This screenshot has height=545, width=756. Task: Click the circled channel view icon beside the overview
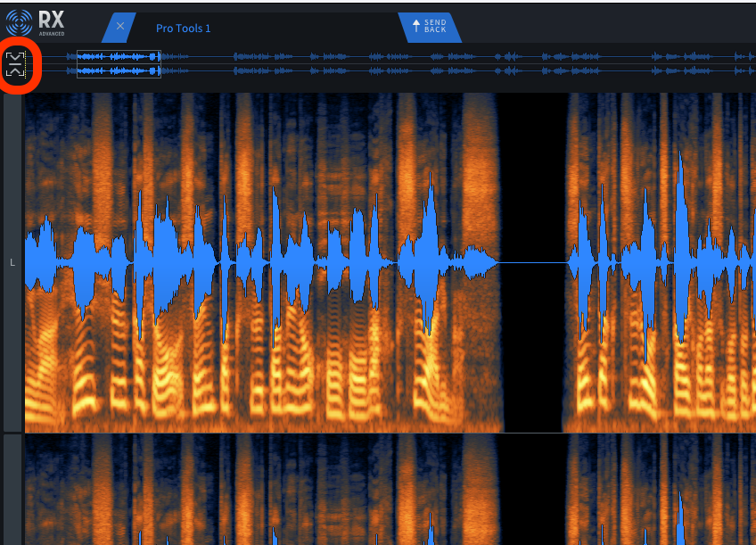coord(18,65)
